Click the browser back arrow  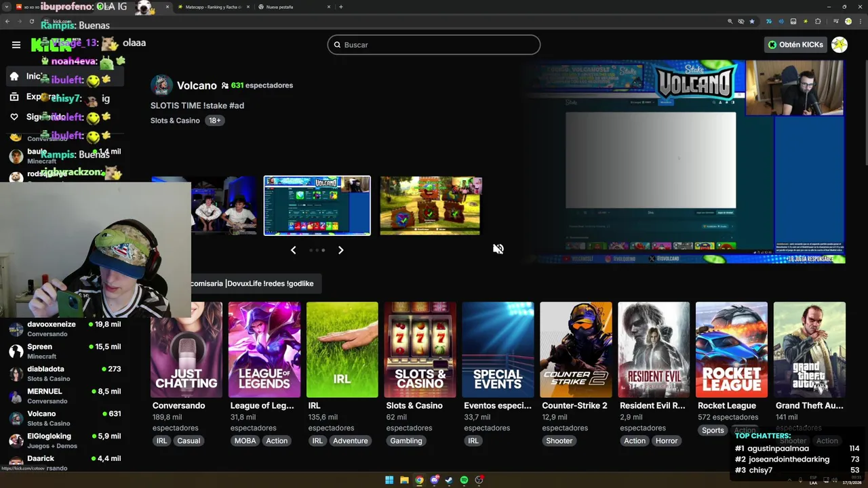pyautogui.click(x=7, y=21)
